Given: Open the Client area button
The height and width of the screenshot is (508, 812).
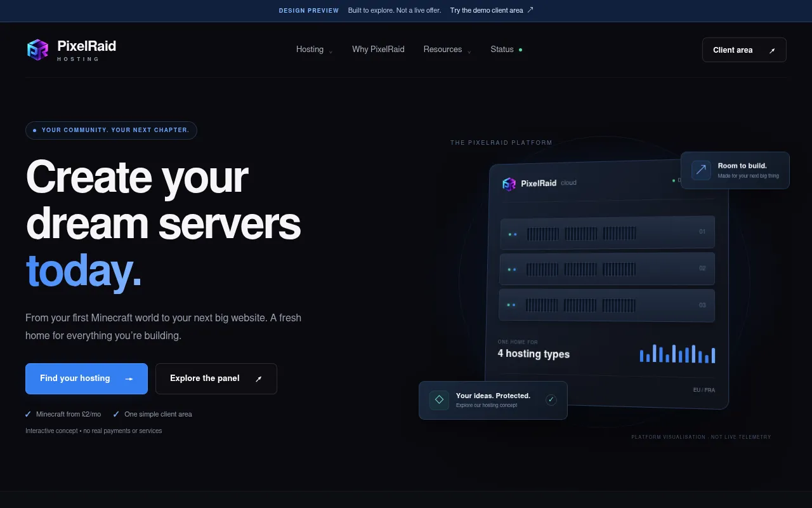Looking at the screenshot, I should pyautogui.click(x=744, y=50).
